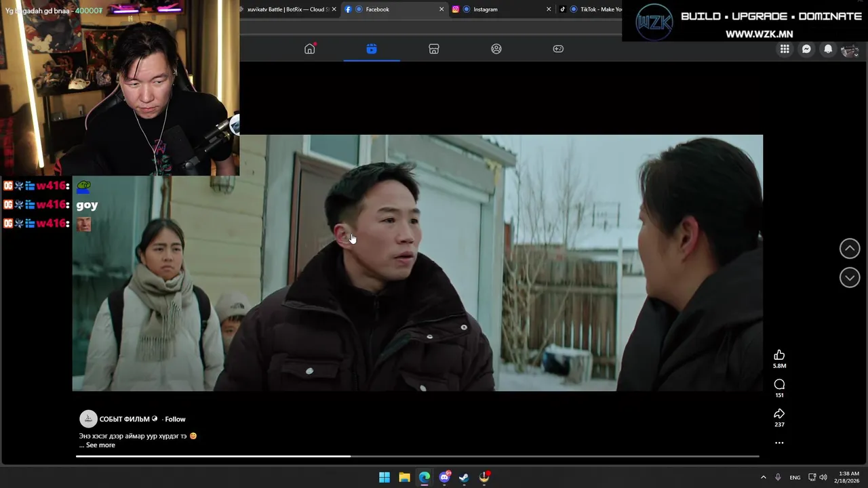The height and width of the screenshot is (488, 868).
Task: Share the video with the arrow icon
Action: (779, 413)
